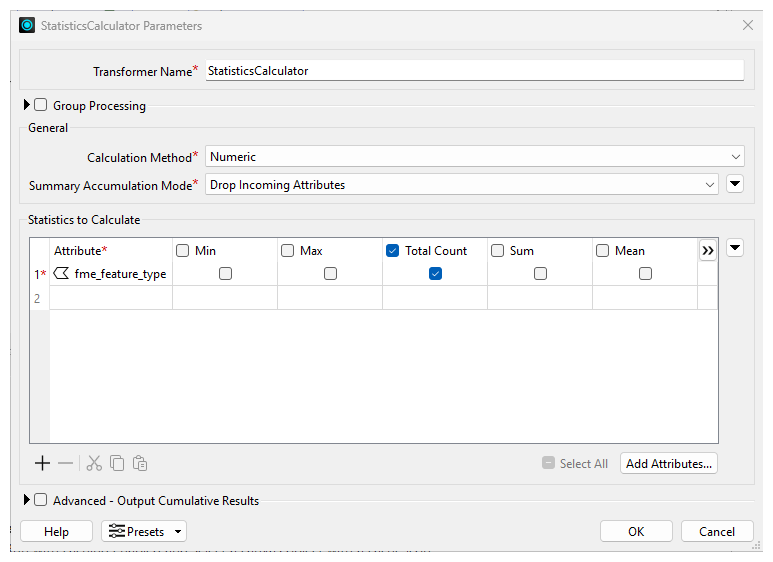
Task: Enable the Group Processing checkbox
Action: [40, 105]
